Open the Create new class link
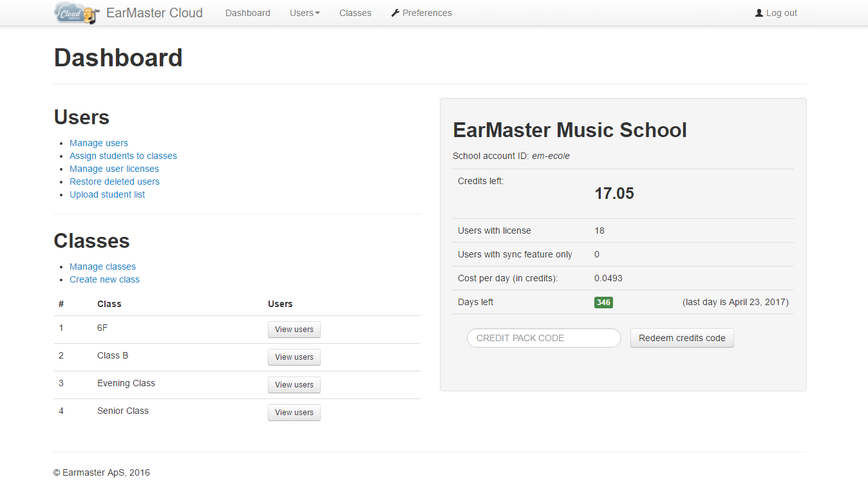 tap(104, 279)
